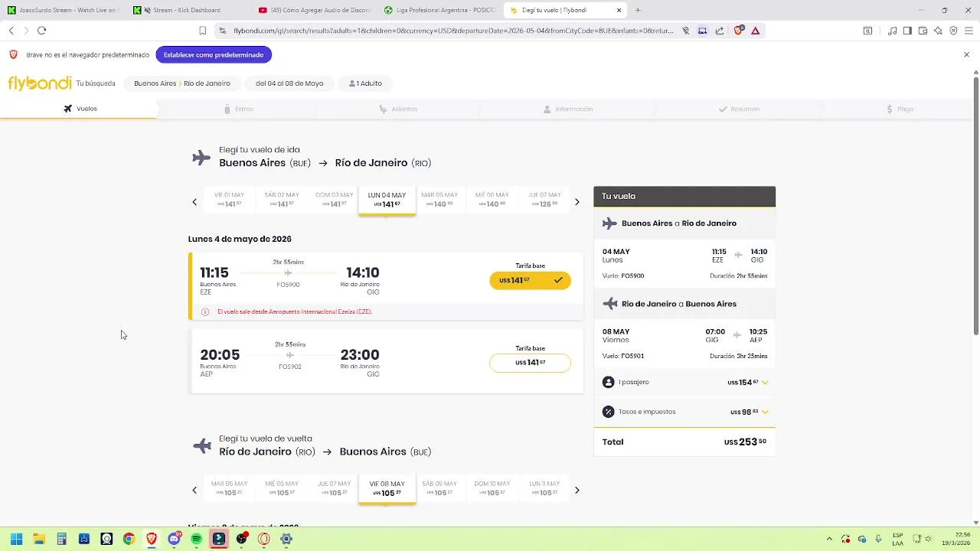This screenshot has height=551, width=980.
Task: Show earlier return dates with left arrow
Action: 194,491
